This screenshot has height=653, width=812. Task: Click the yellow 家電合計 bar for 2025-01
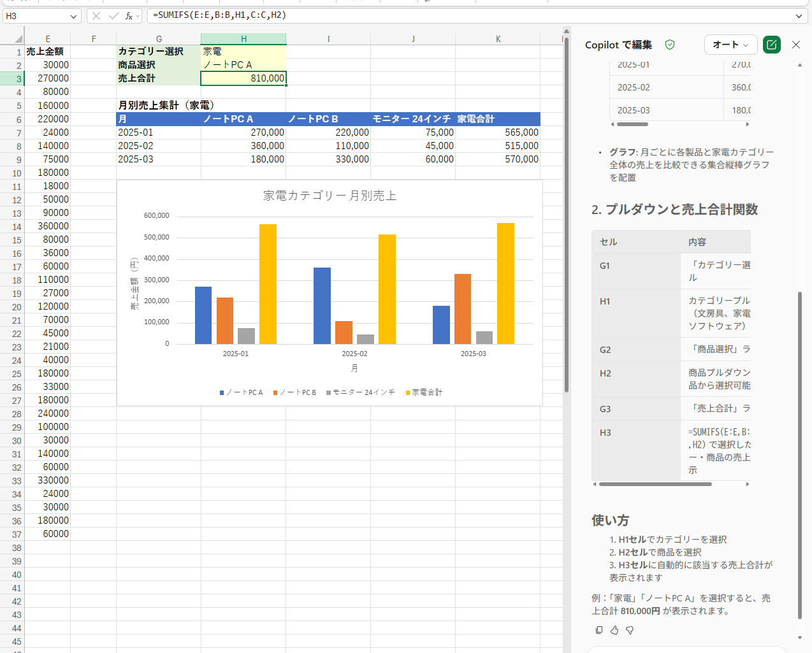(268, 284)
